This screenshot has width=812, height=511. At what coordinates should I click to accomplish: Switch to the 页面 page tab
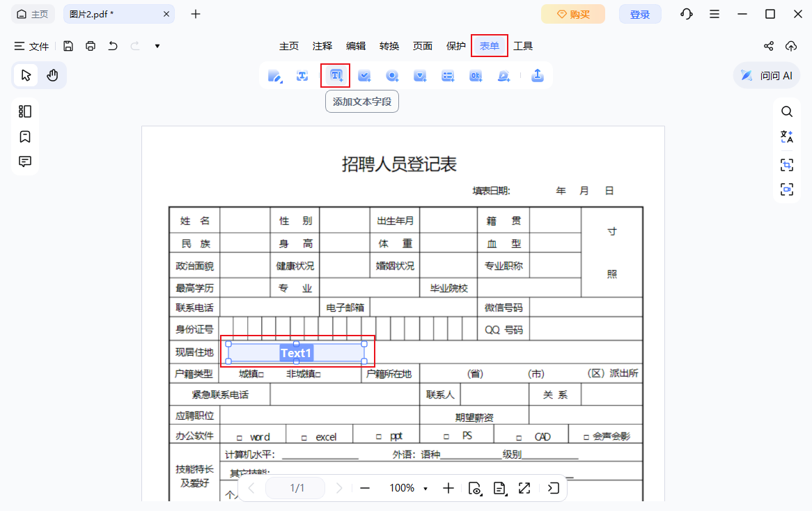point(423,46)
